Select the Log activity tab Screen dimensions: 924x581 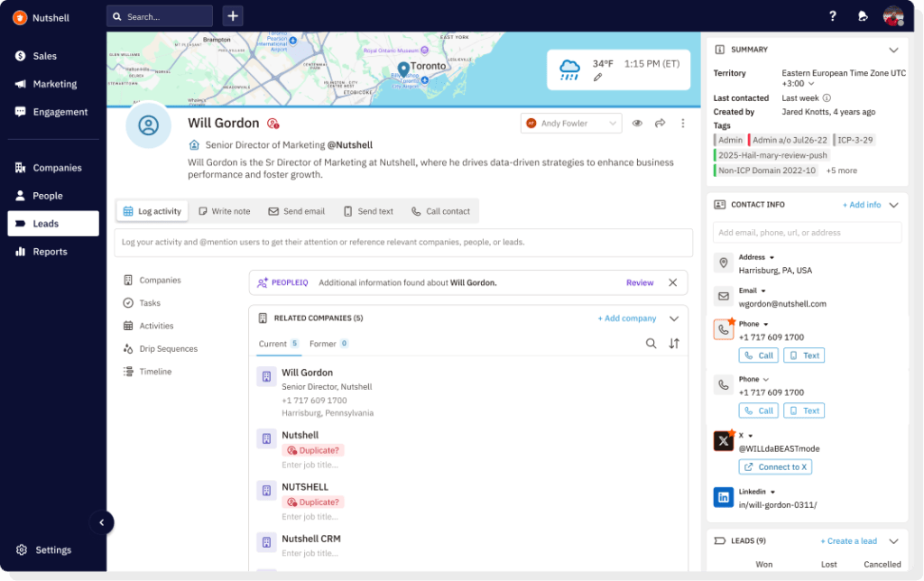(x=152, y=211)
